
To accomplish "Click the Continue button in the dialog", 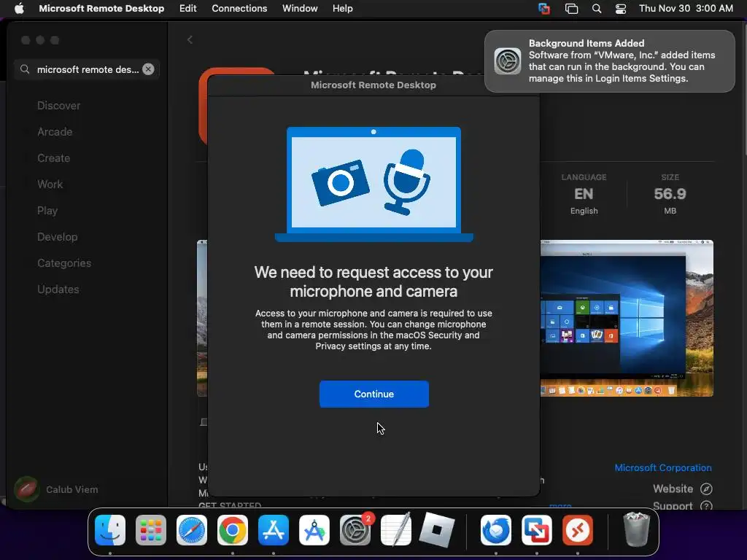I will [374, 394].
